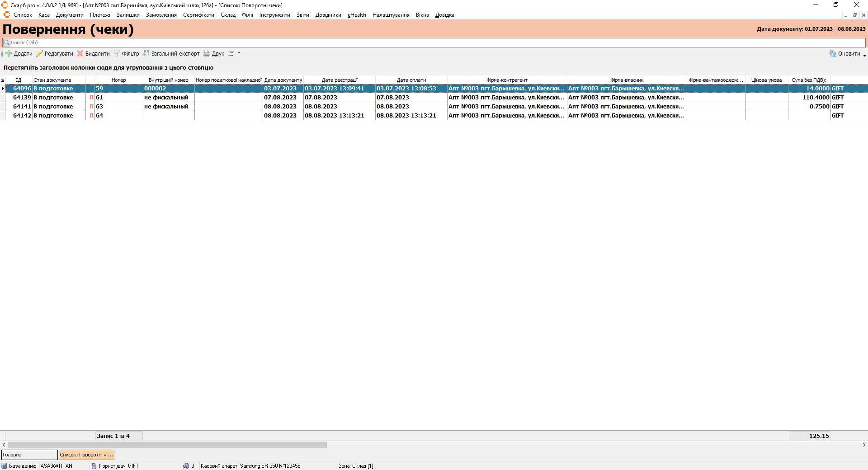Screen dimensions: 868x470
Task: Click the list view options icon
Action: [231, 53]
